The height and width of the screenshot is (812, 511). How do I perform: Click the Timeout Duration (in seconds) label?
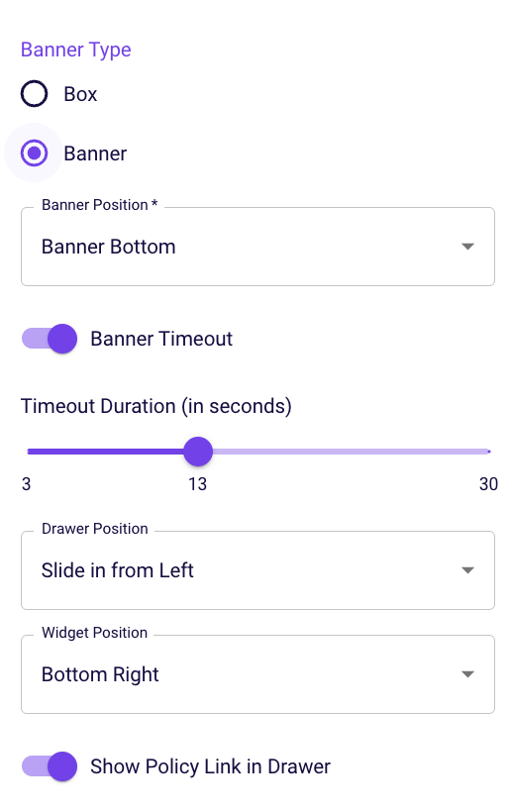click(x=156, y=406)
